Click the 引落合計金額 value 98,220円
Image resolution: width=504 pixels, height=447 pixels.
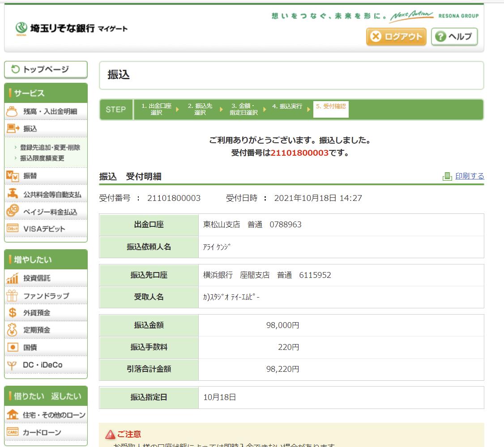coord(282,369)
